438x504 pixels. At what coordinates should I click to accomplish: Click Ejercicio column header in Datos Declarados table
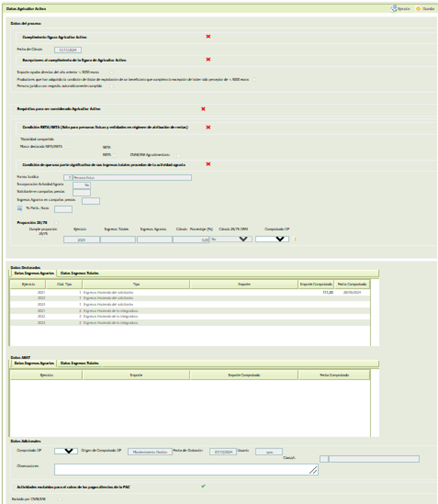click(x=28, y=285)
